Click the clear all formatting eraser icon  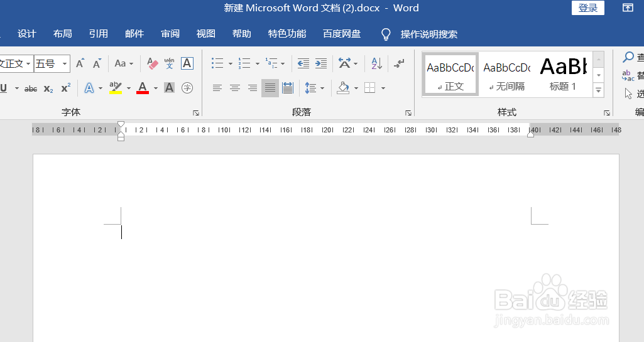[153, 63]
